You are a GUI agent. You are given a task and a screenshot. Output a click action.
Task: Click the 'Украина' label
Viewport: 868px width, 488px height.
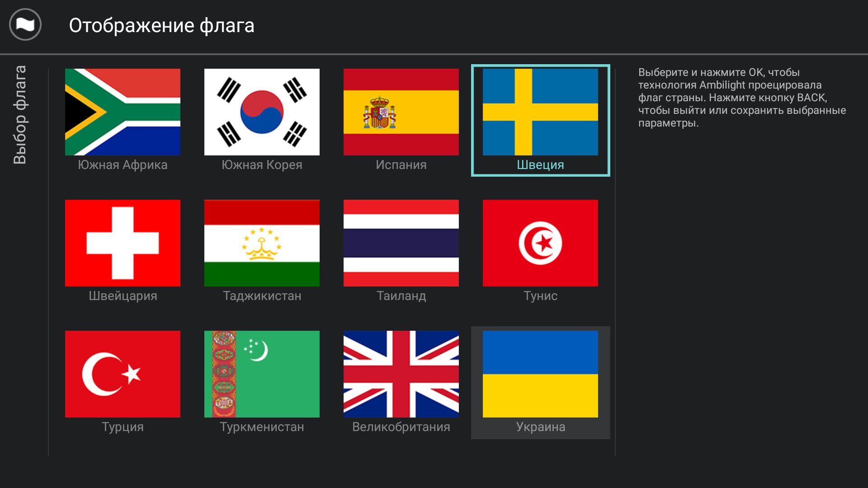click(x=540, y=427)
